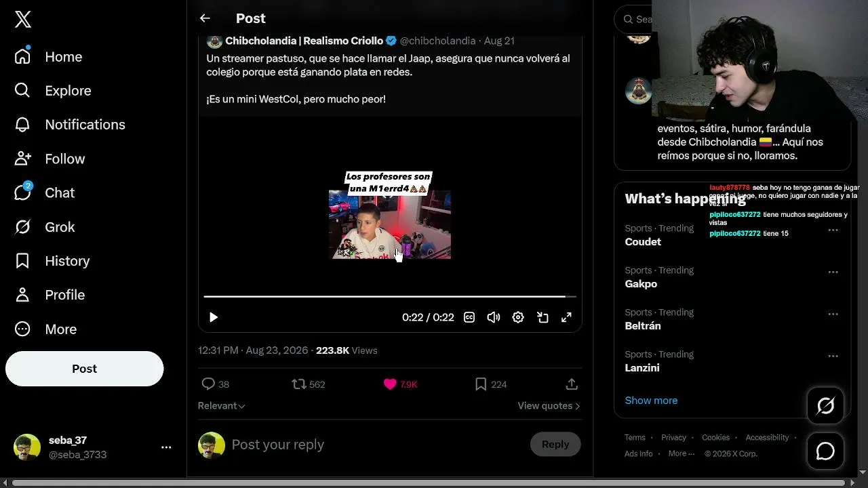Click the reply icon with 38 replies

point(208,384)
